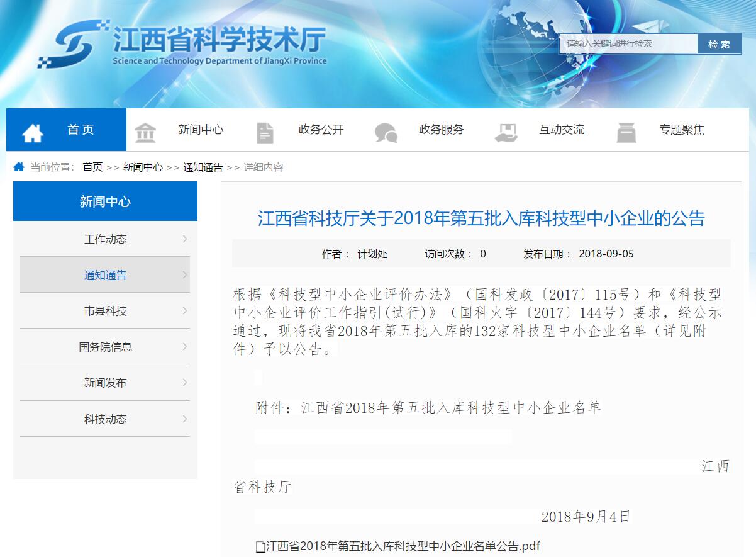756x557 pixels.
Task: Click the small blue home icon in breadcrumb
Action: click(x=19, y=167)
